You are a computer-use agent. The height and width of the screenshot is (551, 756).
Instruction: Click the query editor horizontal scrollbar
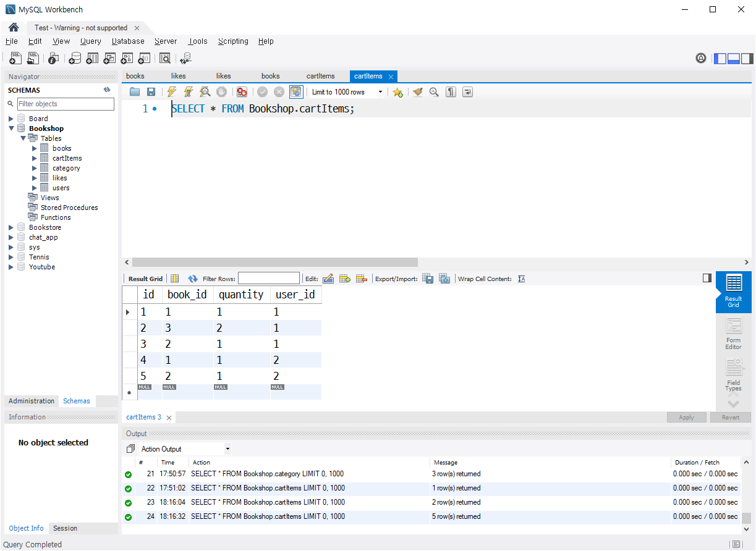[274, 262]
